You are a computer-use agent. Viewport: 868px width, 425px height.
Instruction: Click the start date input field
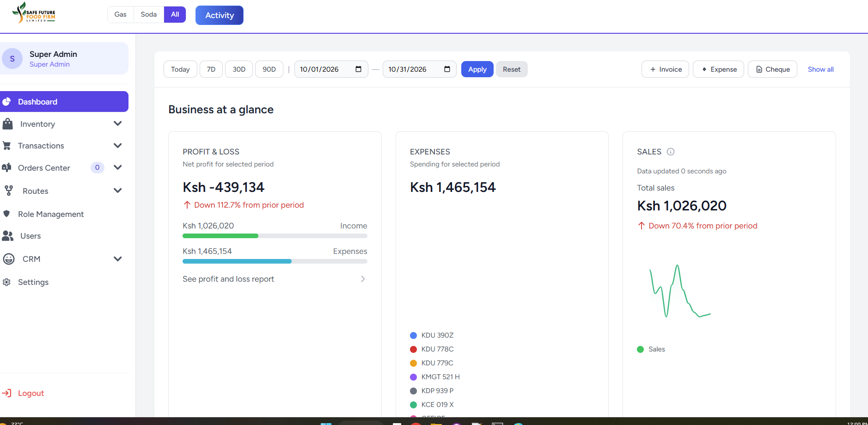(x=331, y=69)
